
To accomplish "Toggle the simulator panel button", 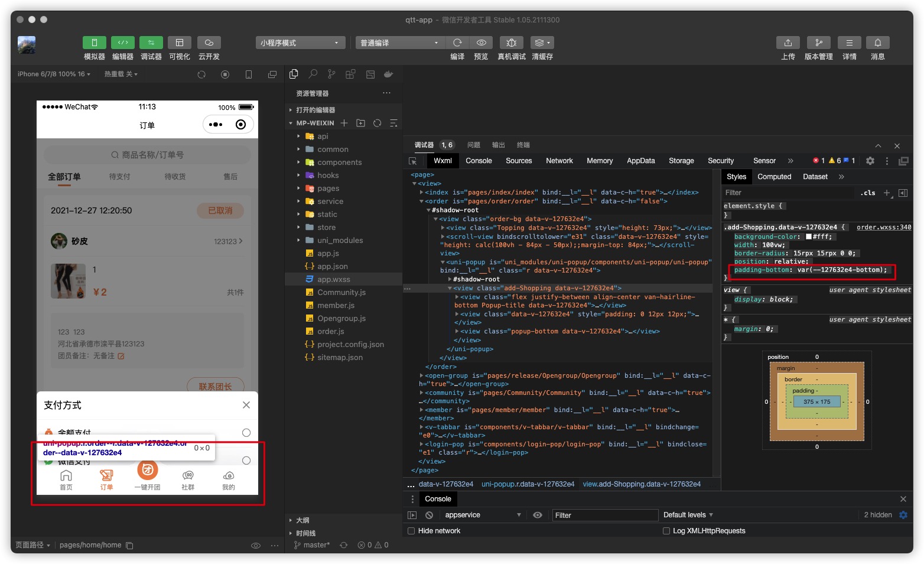I will 94,43.
